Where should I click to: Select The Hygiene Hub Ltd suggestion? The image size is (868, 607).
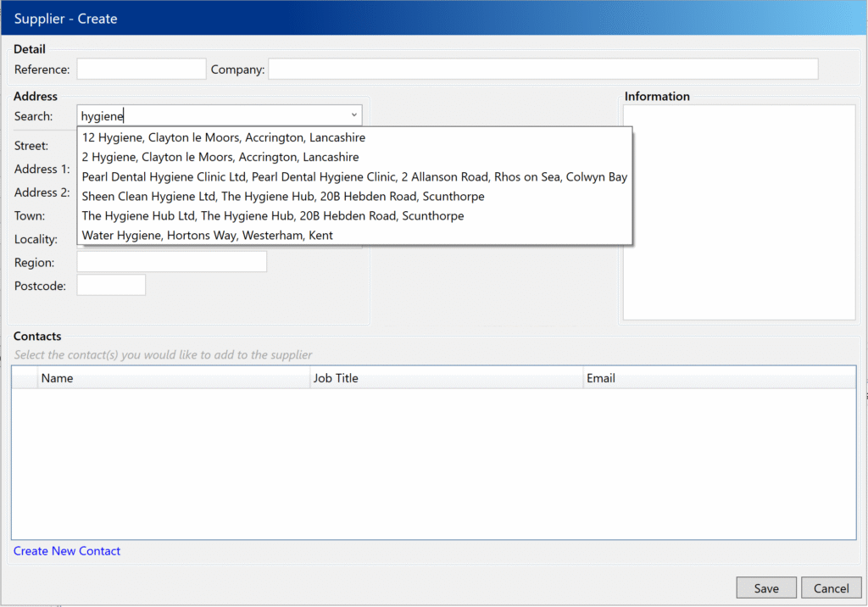coord(273,215)
